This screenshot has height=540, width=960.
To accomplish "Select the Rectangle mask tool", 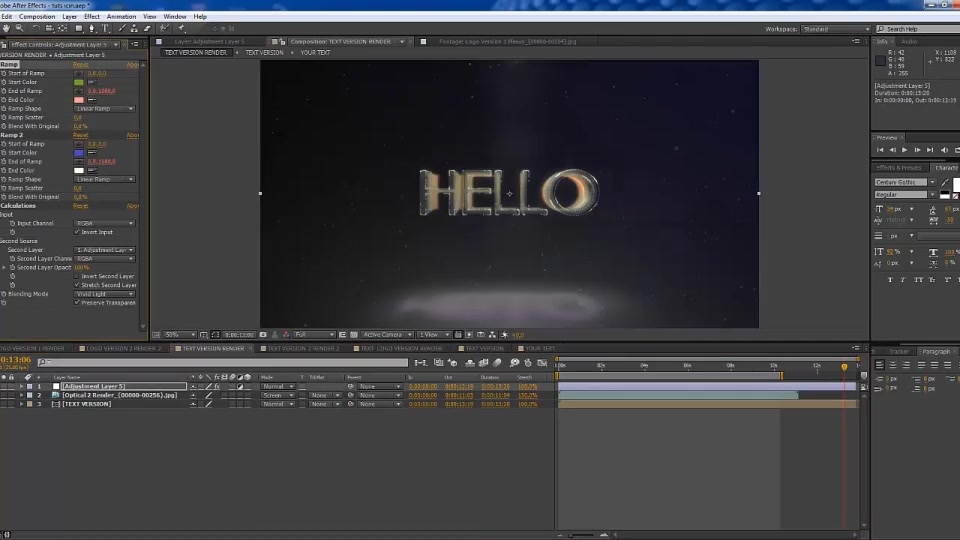I will (79, 28).
